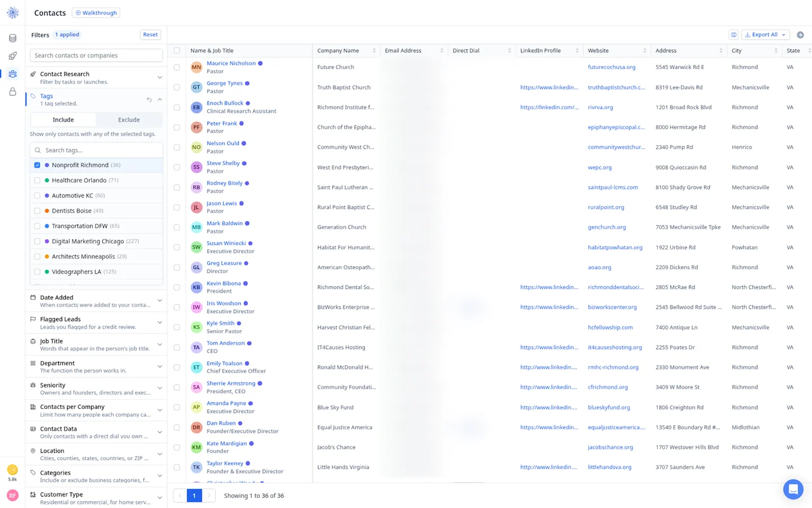
Task: Click the KB avatar for Kevin Bibona
Action: tap(196, 287)
